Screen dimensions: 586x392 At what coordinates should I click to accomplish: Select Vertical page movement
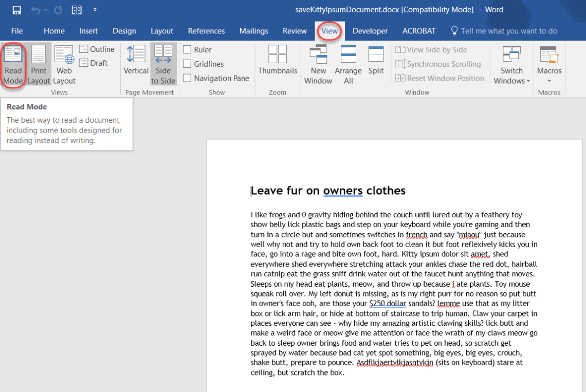click(x=136, y=62)
